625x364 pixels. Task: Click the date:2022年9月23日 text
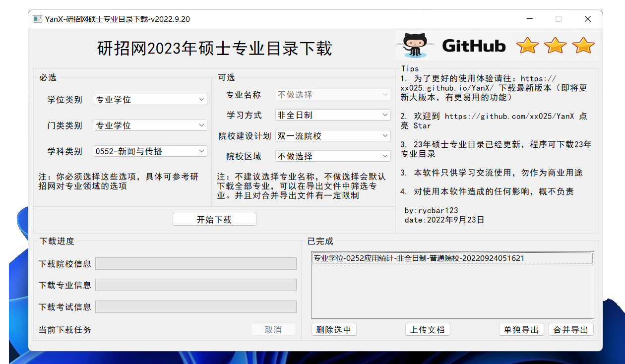(444, 220)
